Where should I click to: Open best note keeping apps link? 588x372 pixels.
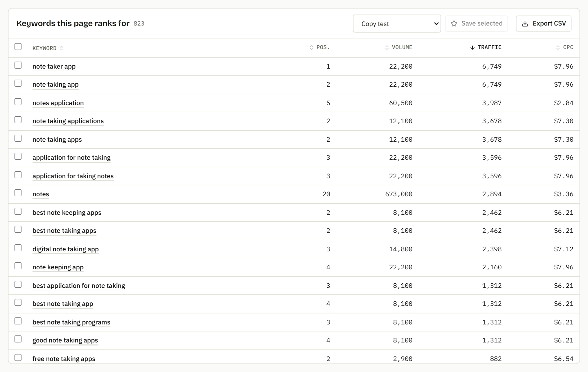(x=67, y=213)
